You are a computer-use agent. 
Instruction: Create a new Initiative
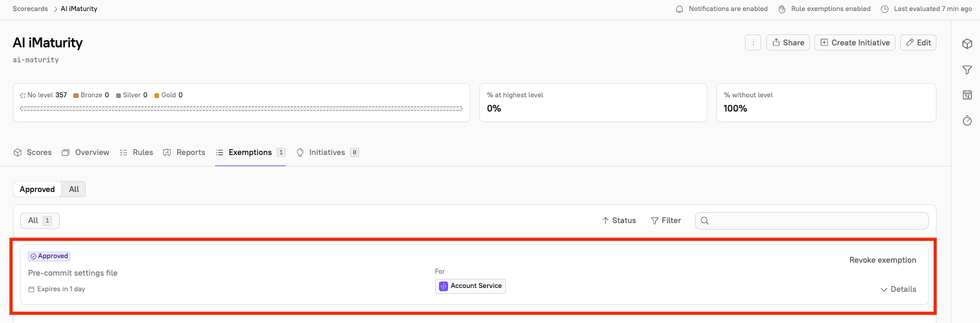pyautogui.click(x=855, y=43)
